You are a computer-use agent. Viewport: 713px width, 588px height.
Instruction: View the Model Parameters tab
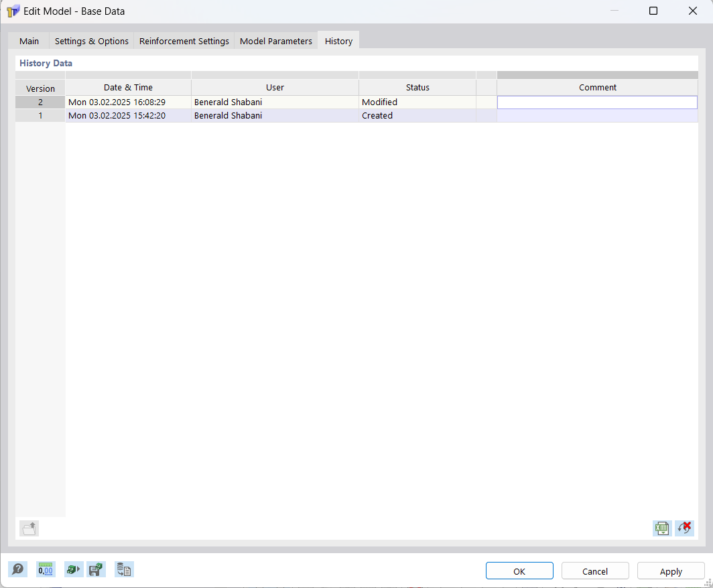click(x=275, y=41)
